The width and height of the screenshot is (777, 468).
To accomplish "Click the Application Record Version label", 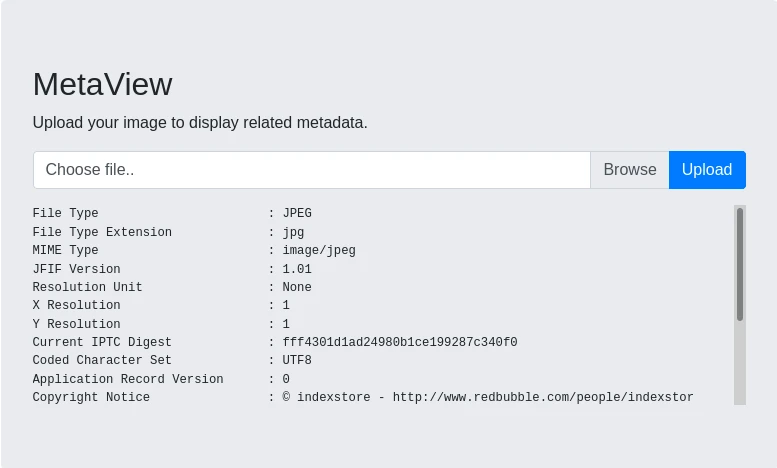I will pyautogui.click(x=128, y=380).
